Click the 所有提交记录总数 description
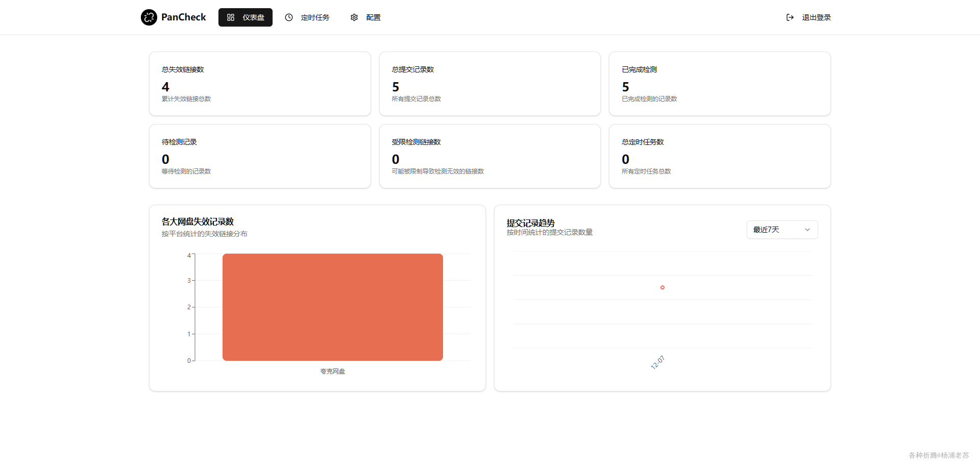The width and height of the screenshot is (980, 469). 416,99
